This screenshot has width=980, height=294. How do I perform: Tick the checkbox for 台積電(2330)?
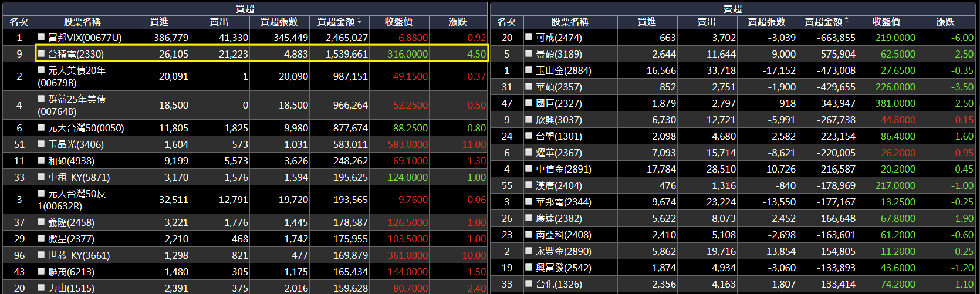pyautogui.click(x=41, y=53)
